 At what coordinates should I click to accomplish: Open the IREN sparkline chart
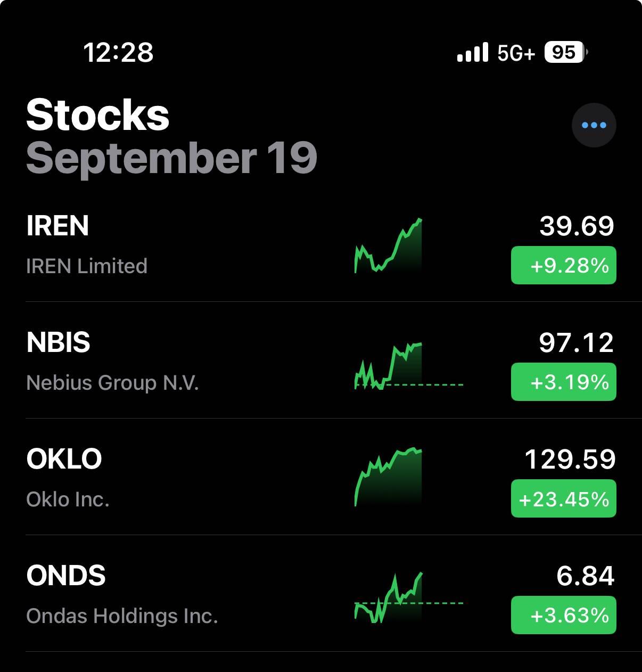coord(389,246)
